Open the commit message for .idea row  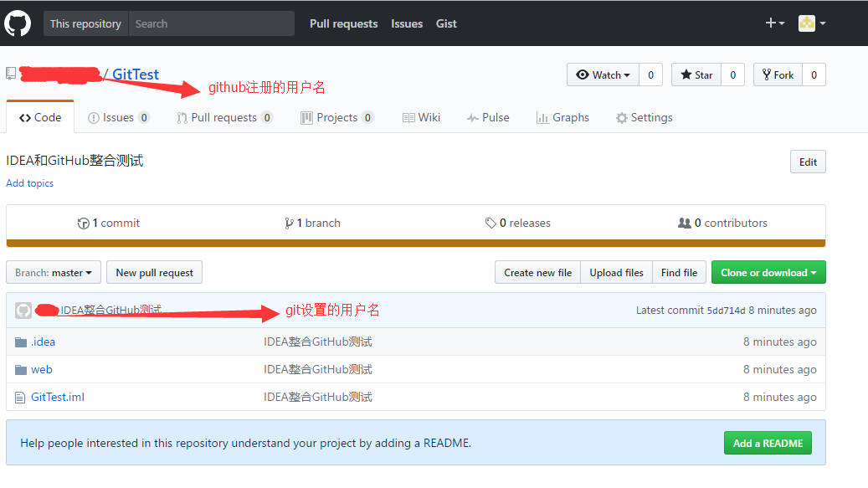click(x=318, y=342)
